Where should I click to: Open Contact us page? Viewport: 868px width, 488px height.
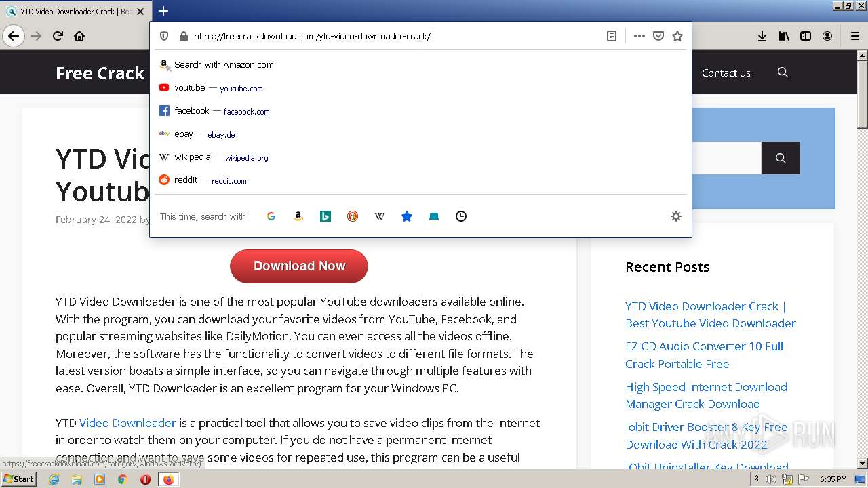[726, 73]
